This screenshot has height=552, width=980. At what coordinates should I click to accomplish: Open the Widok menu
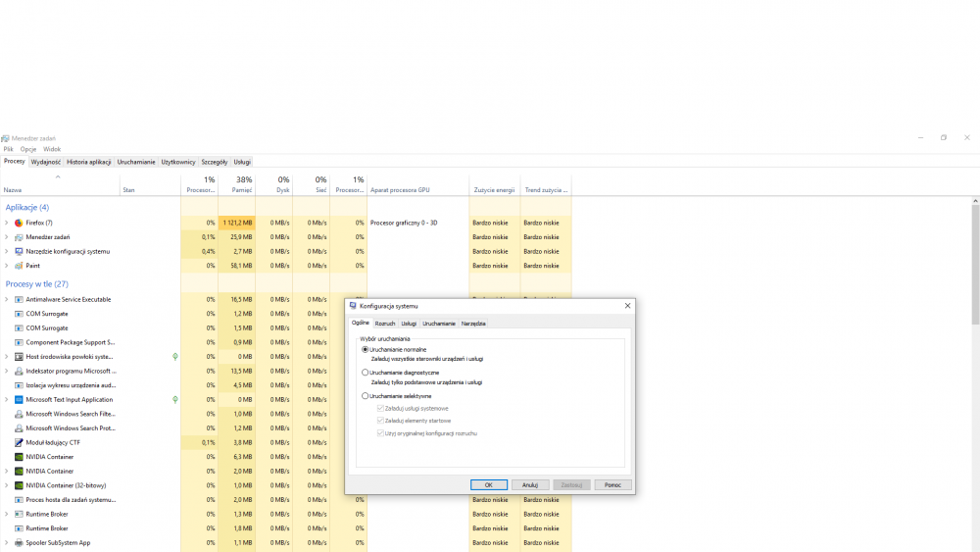(52, 149)
